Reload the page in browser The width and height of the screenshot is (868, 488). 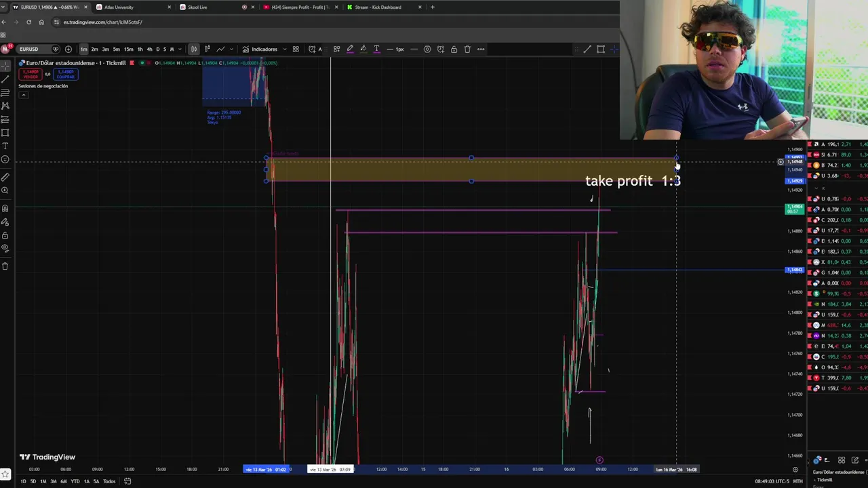tap(28, 22)
